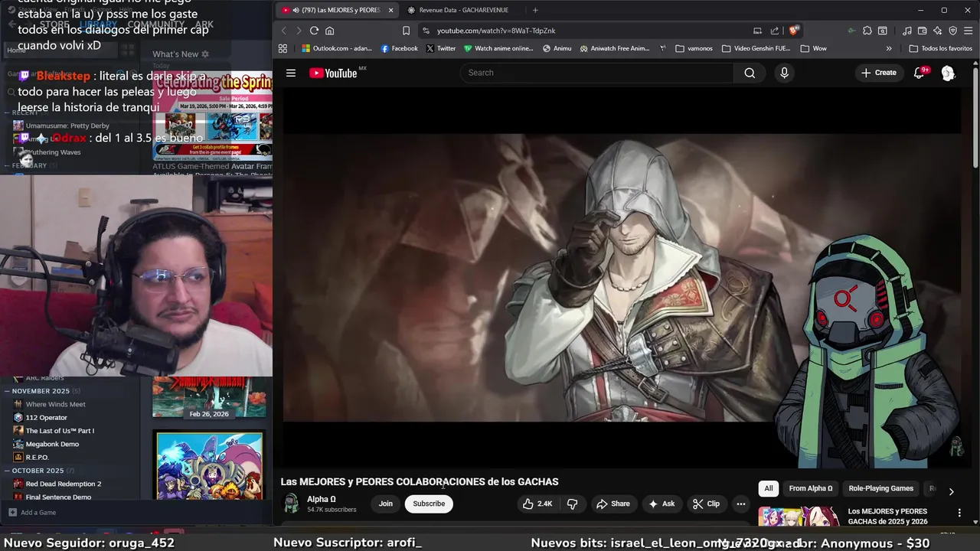Click Add a Game in Steam
980x551 pixels.
(x=32, y=513)
